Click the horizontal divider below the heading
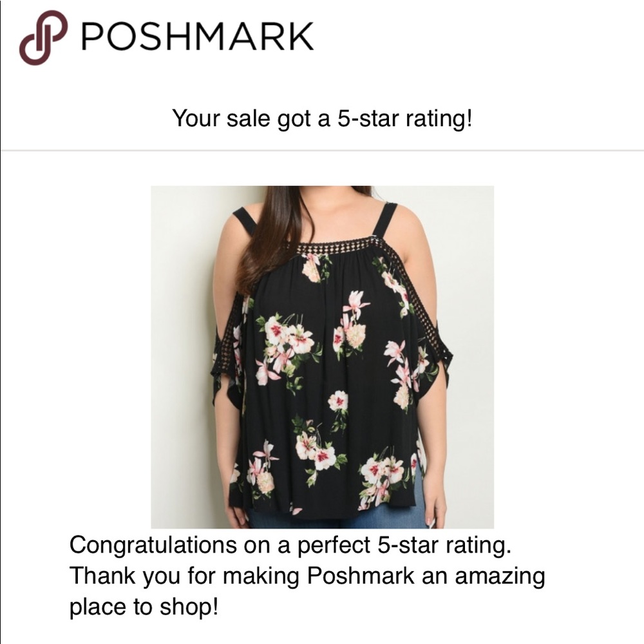The height and width of the screenshot is (644, 644). 322,151
